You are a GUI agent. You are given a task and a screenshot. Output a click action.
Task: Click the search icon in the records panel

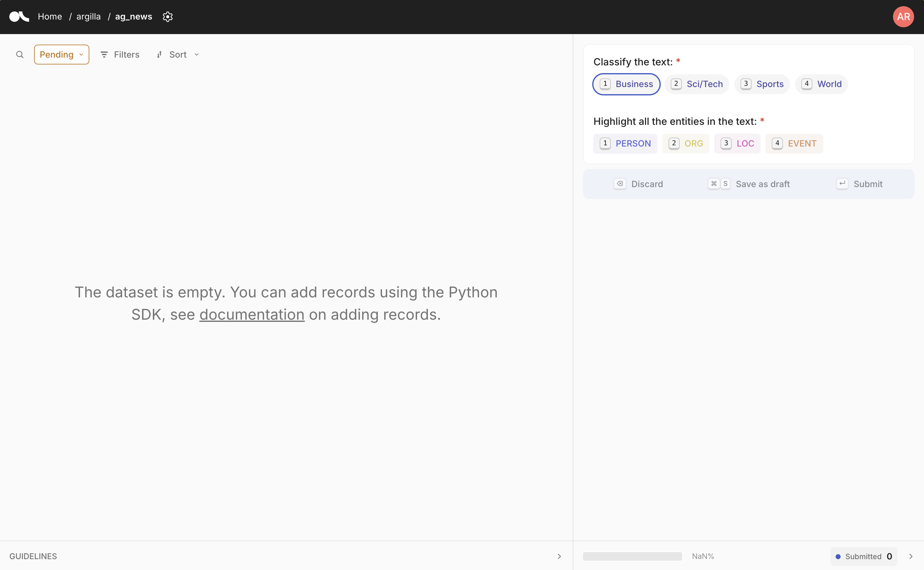(x=20, y=54)
